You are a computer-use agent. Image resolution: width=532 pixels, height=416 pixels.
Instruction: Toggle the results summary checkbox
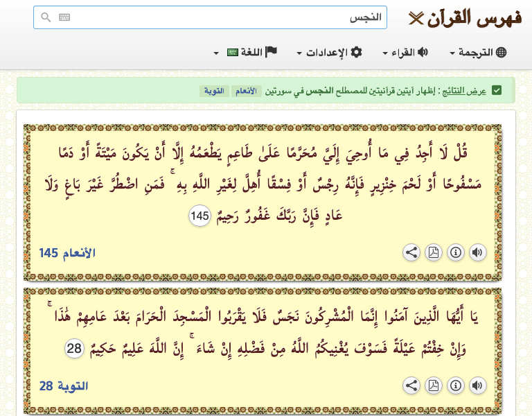tap(497, 91)
